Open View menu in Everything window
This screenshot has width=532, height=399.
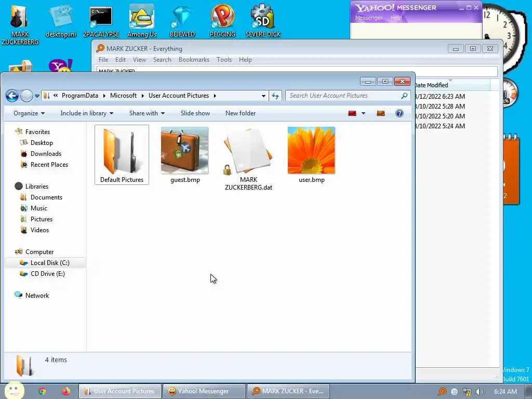coord(139,60)
